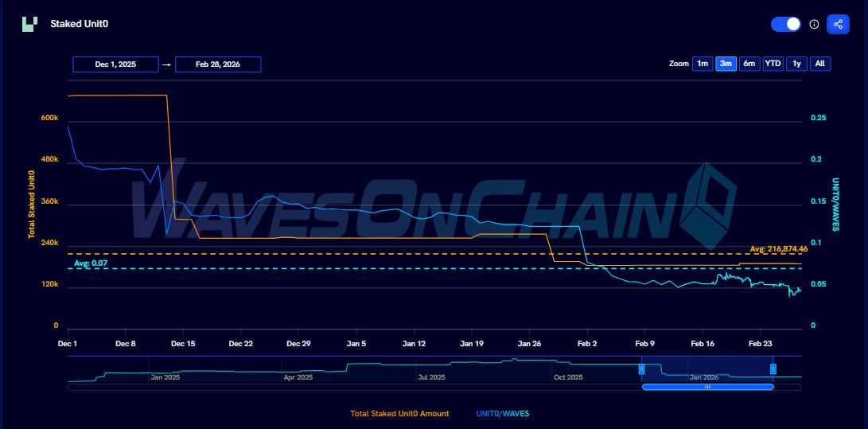This screenshot has width=868, height=429.
Task: Click the Total Staked Unit0 axis title
Action: (x=32, y=204)
